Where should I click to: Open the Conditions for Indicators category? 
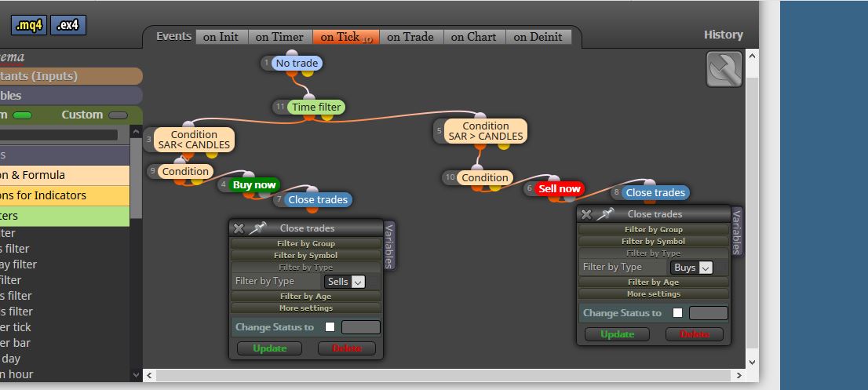tap(65, 196)
